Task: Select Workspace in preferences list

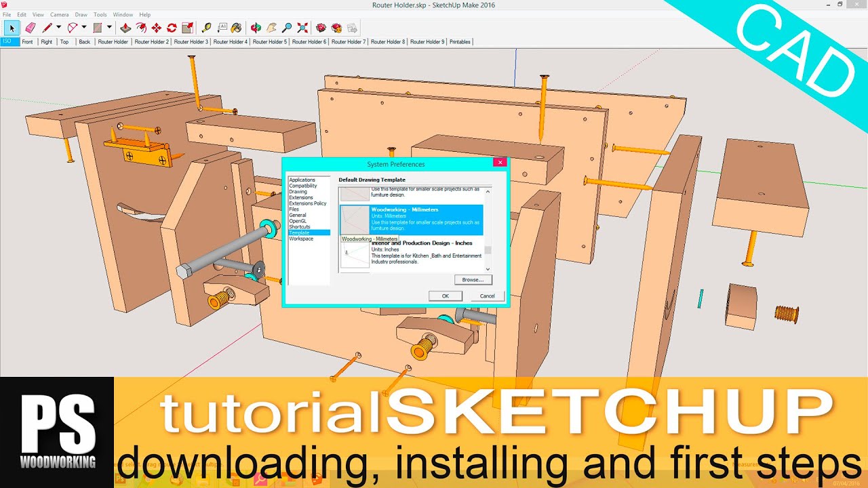Action: pyautogui.click(x=301, y=239)
